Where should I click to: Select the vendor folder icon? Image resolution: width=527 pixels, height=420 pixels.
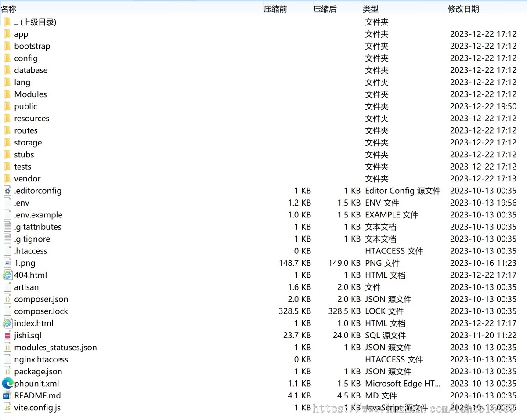tap(7, 179)
